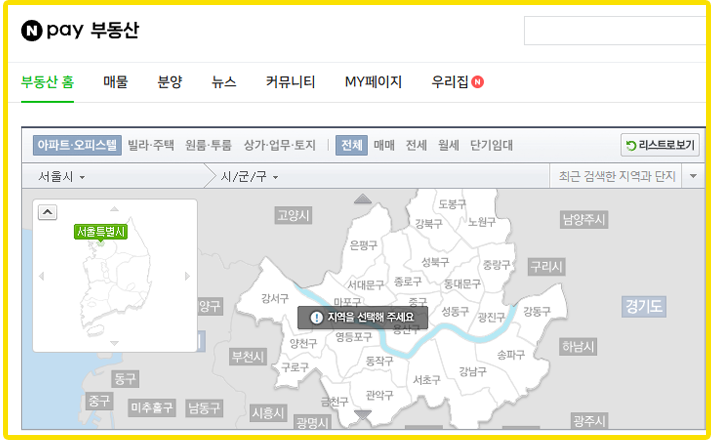The width and height of the screenshot is (714, 440).
Task: Select 강서구 on the Seoul map
Action: pyautogui.click(x=275, y=298)
